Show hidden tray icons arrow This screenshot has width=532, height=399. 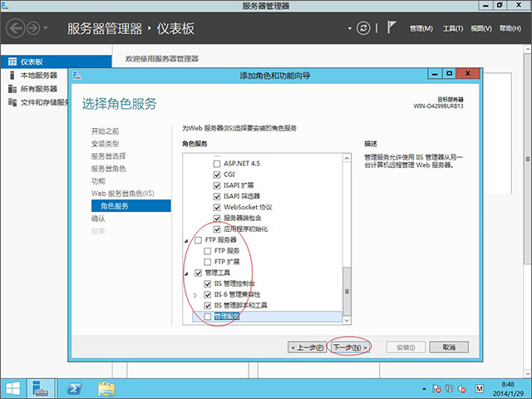(x=424, y=389)
